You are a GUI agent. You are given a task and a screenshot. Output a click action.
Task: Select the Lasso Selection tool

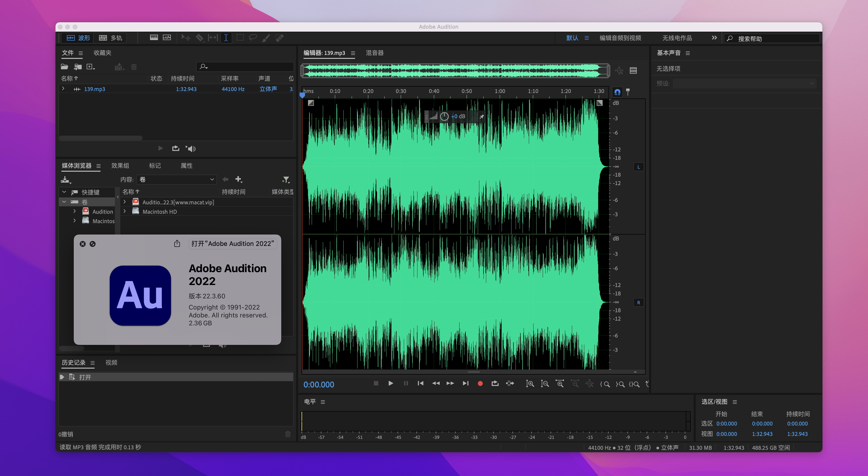253,38
